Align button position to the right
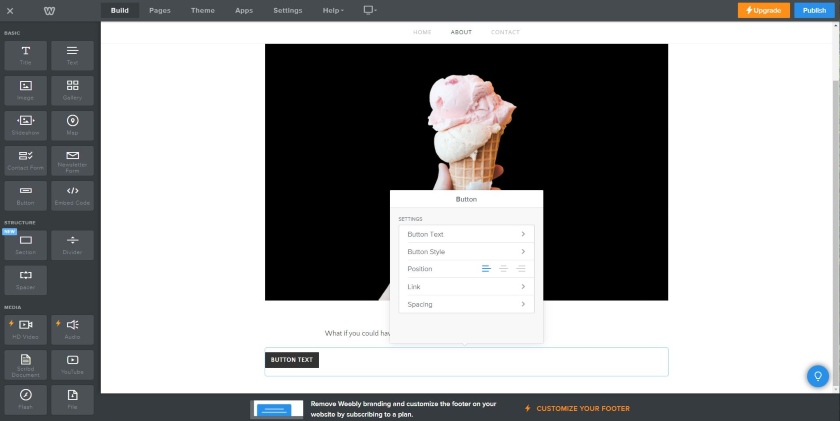The width and height of the screenshot is (840, 421). pos(521,269)
